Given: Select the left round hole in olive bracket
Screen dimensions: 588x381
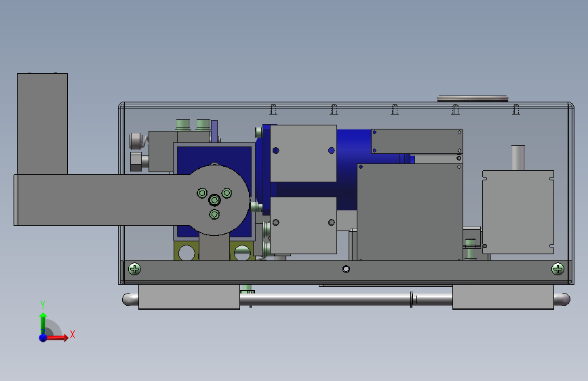Looking at the screenshot, I should [x=187, y=253].
